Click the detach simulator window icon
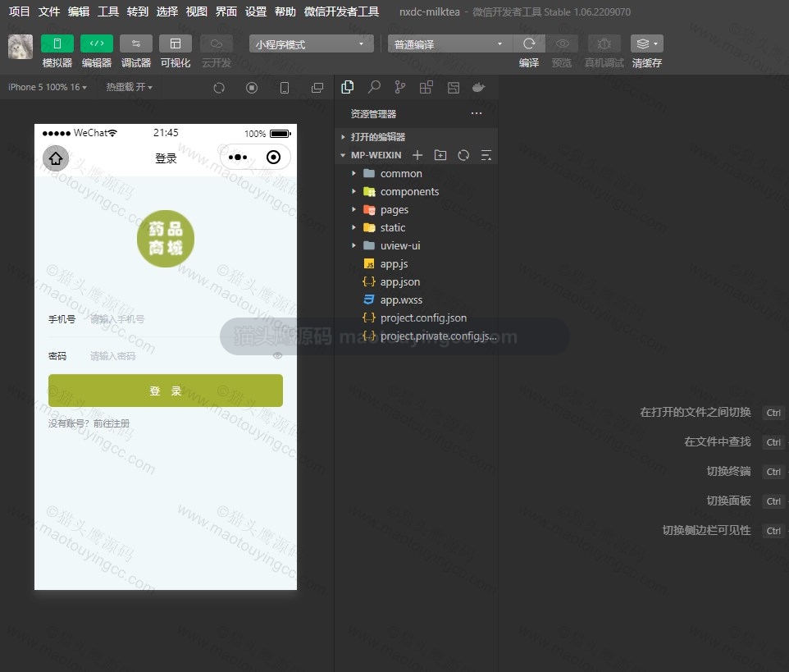Screen dimensions: 789x672 point(317,88)
